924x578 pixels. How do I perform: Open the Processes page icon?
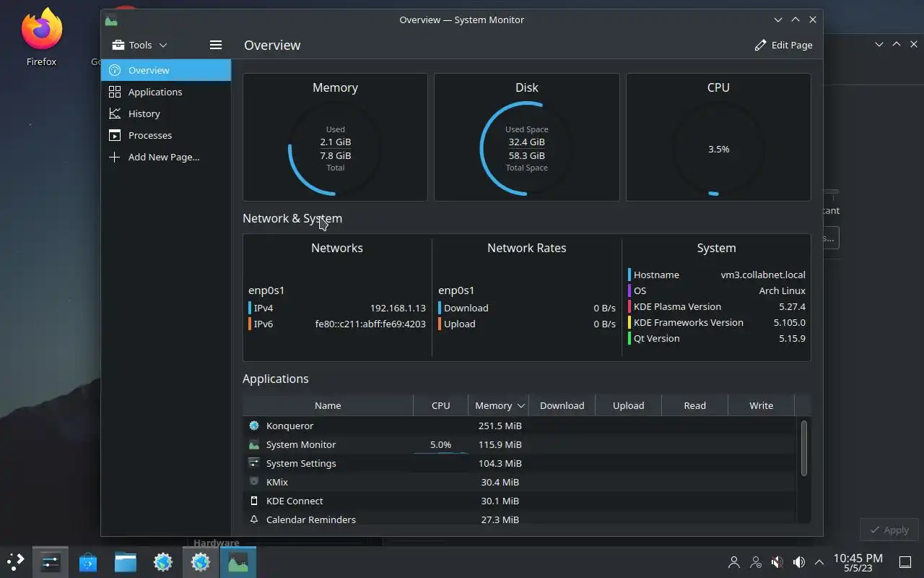coord(114,135)
